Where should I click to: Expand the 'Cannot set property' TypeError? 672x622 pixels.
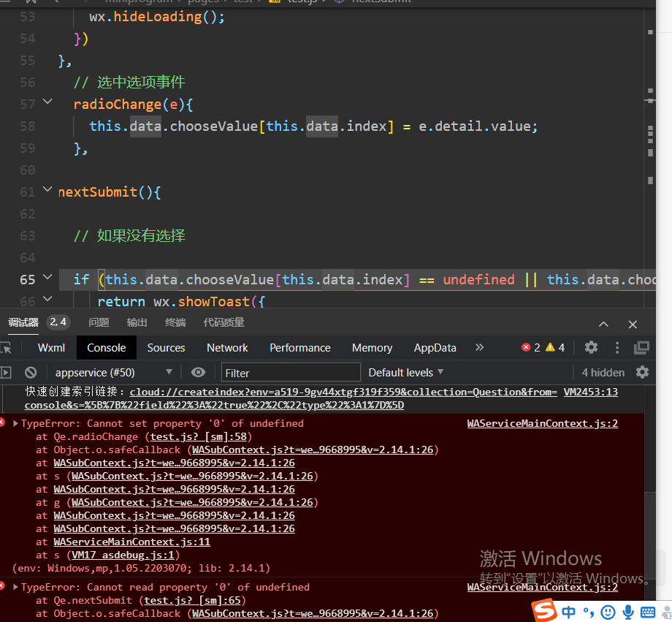tap(15, 423)
